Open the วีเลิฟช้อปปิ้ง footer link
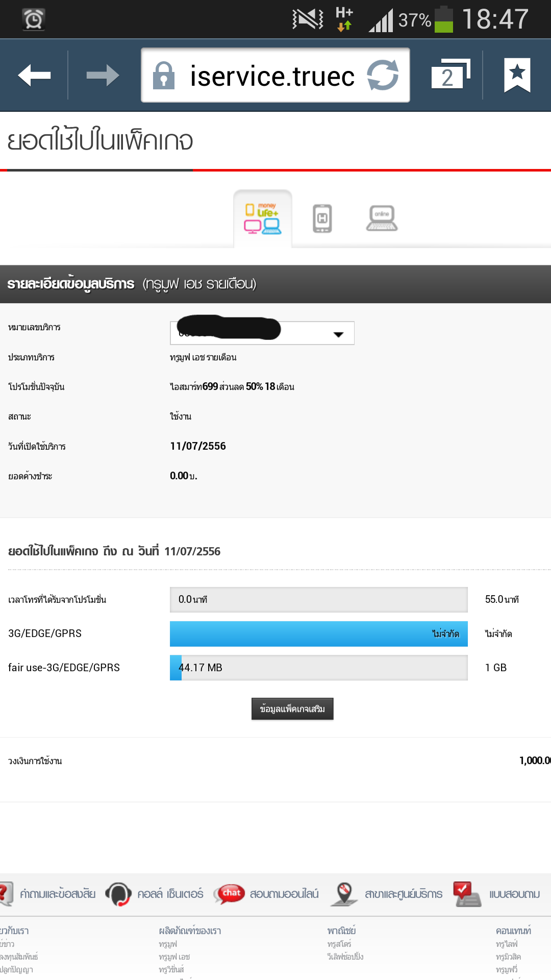This screenshot has height=980, width=551. pos(345,957)
